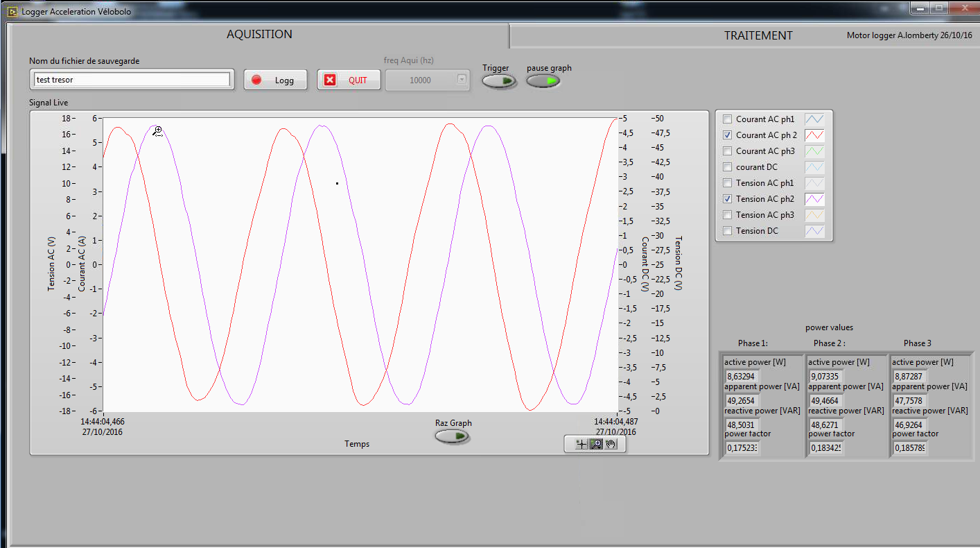Enable the Courant AC ph3 checkbox
Viewport: 980px width, 548px height.
[727, 151]
